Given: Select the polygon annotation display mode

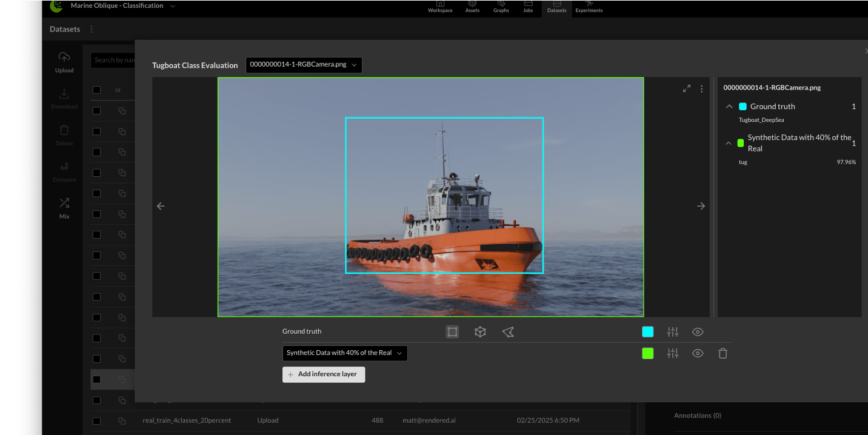Looking at the screenshot, I should [x=508, y=331].
